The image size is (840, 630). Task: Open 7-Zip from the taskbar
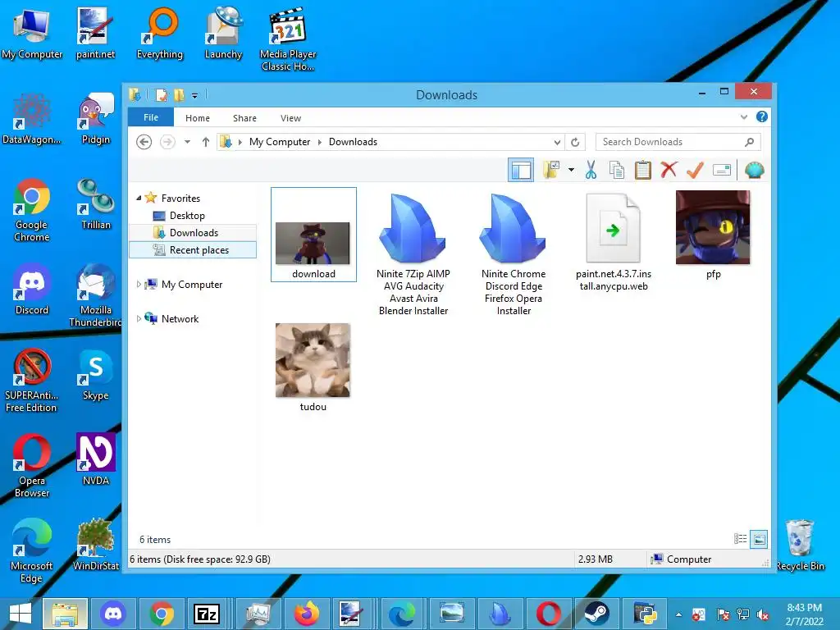coord(207,614)
